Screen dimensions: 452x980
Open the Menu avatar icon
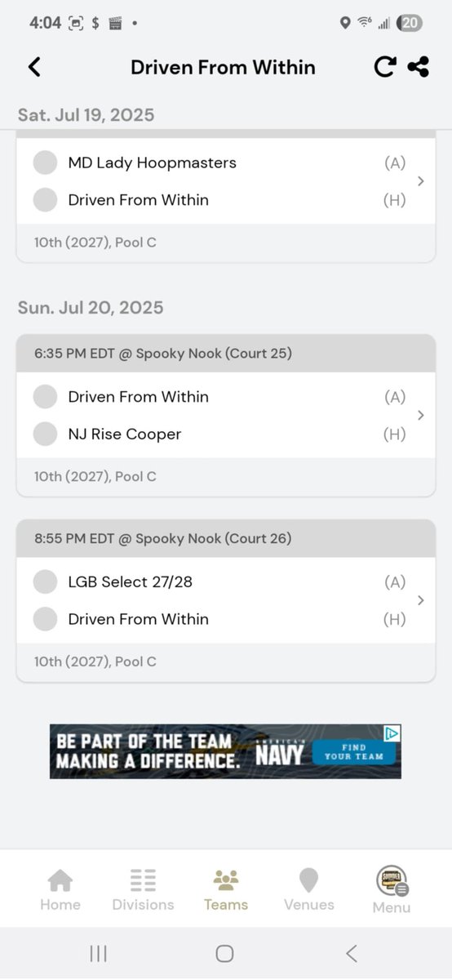(392, 880)
